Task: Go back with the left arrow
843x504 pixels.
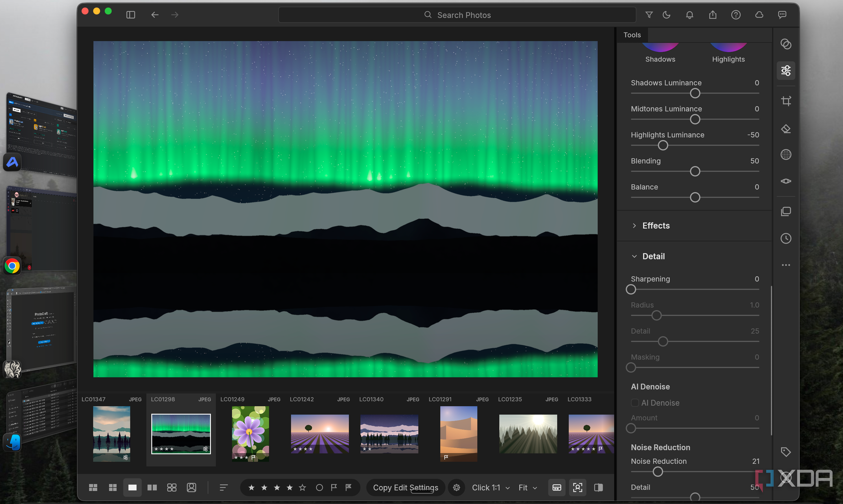Action: [x=155, y=15]
